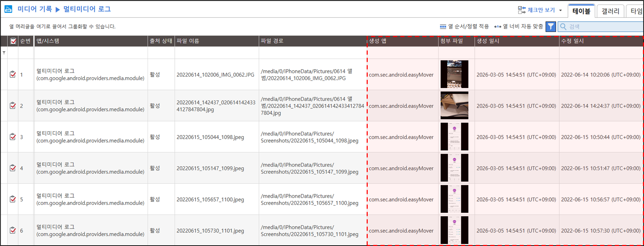This screenshot has width=644, height=246.
Task: Select path ending Screenshots/20220615_105147_1099.jpeg
Action: [x=309, y=168]
